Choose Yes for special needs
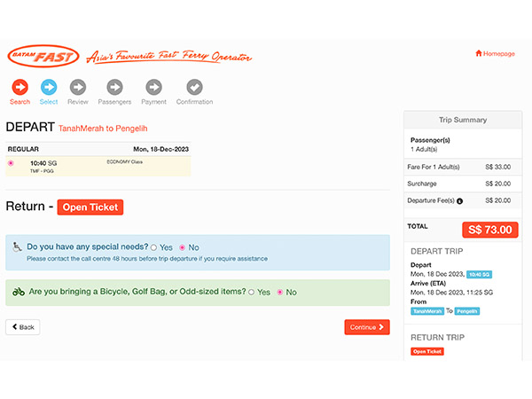The height and width of the screenshot is (399, 532). (x=154, y=247)
